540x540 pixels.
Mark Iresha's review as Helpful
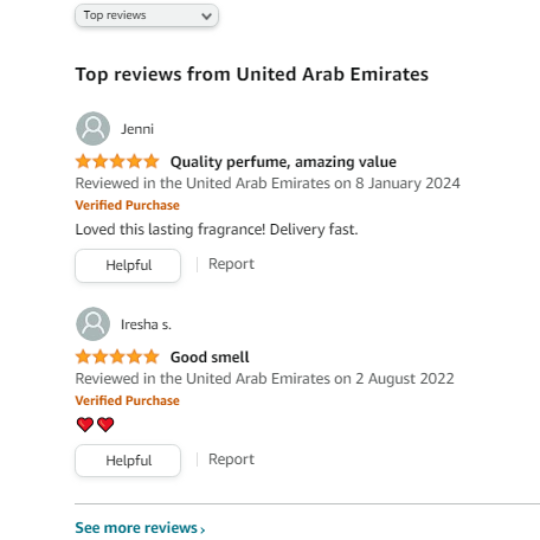(x=128, y=460)
